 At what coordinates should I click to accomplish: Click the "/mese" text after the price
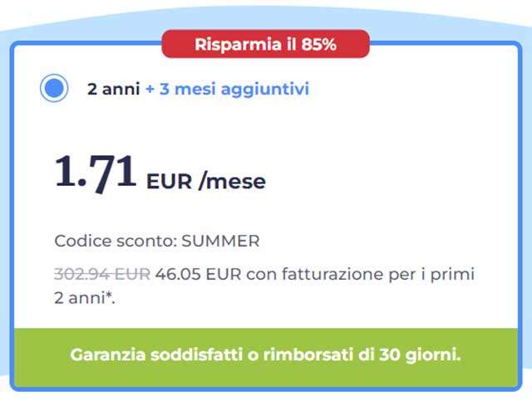point(232,181)
